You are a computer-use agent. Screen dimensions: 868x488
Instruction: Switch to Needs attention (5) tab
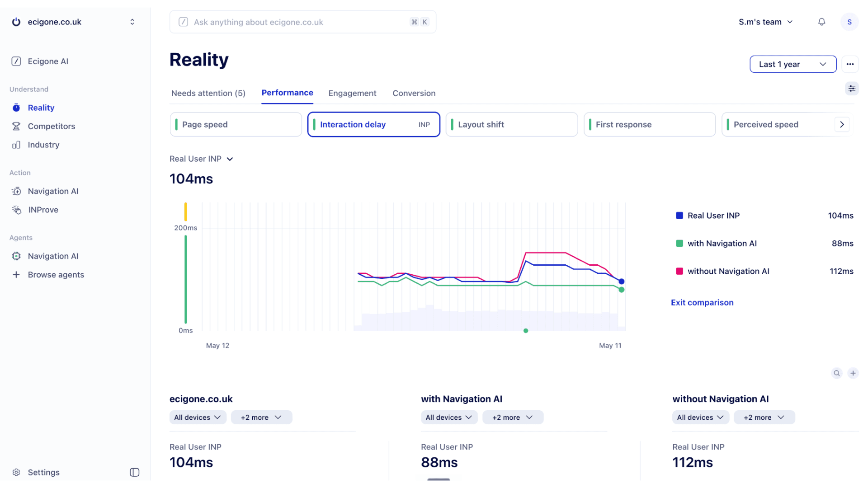208,93
